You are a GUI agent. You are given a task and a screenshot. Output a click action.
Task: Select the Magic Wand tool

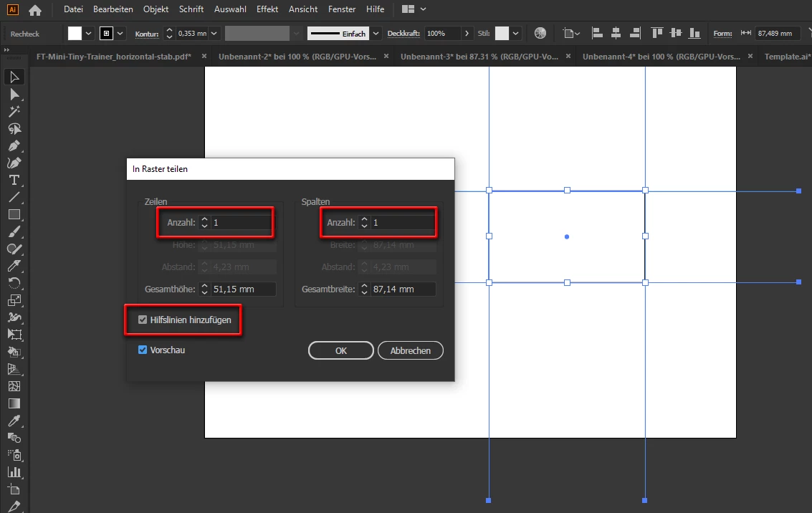coord(14,111)
